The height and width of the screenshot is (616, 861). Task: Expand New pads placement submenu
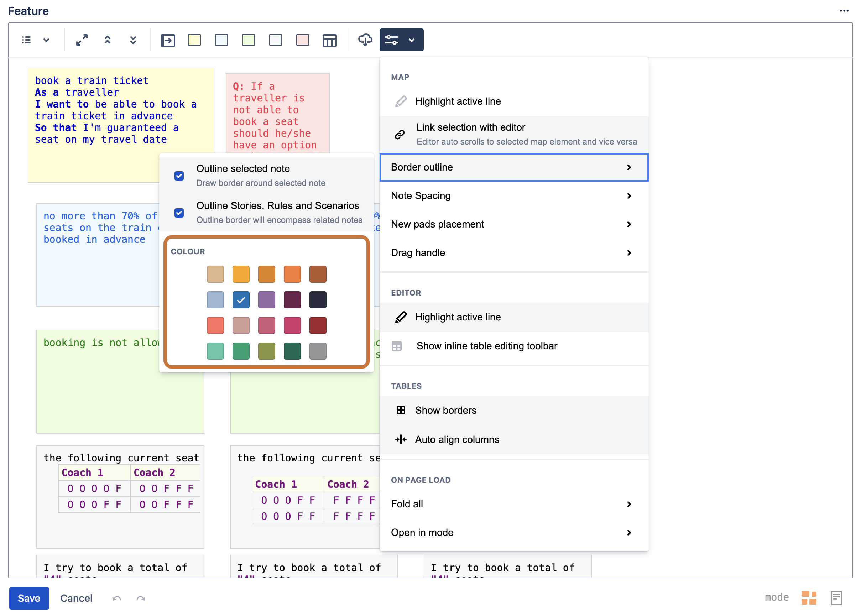pos(514,224)
